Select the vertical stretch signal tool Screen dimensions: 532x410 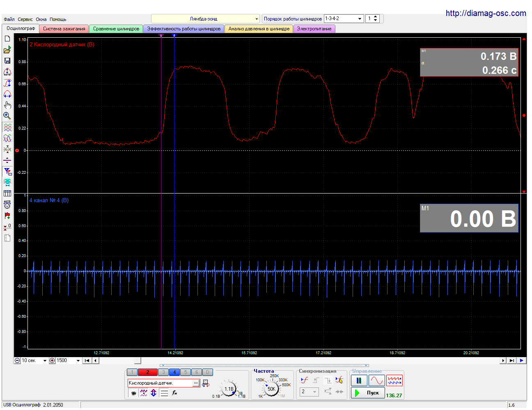(7, 83)
